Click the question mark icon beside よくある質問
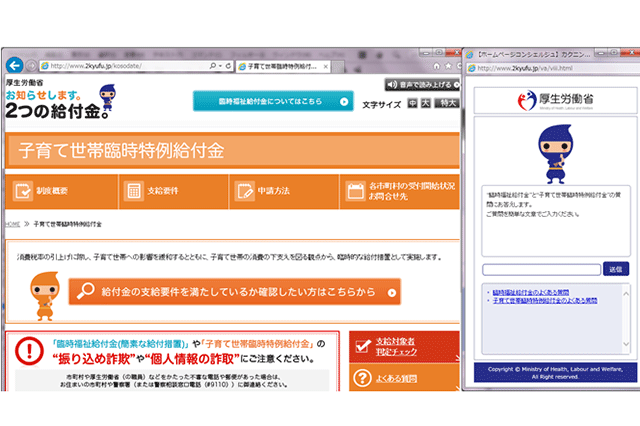 [x=362, y=378]
